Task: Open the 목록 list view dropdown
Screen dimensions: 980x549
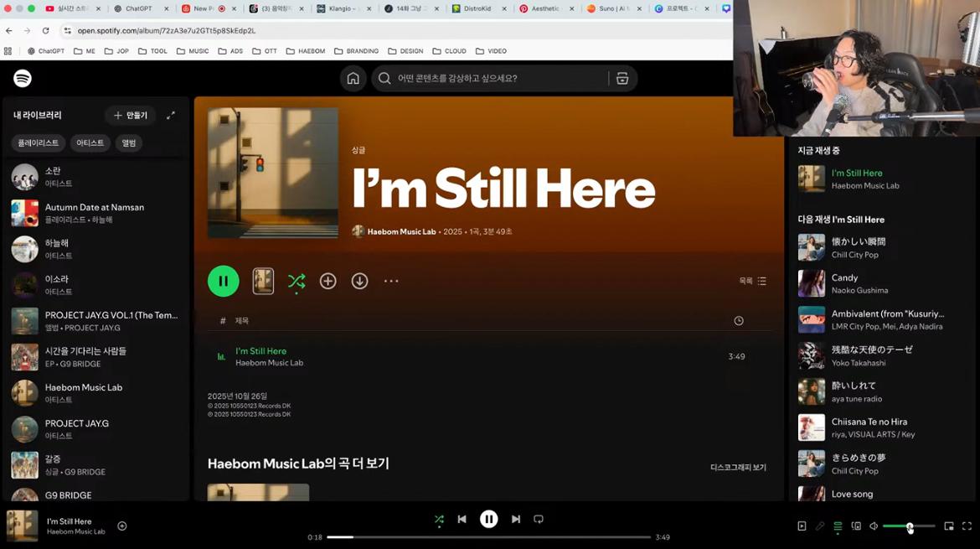Action: coord(752,282)
